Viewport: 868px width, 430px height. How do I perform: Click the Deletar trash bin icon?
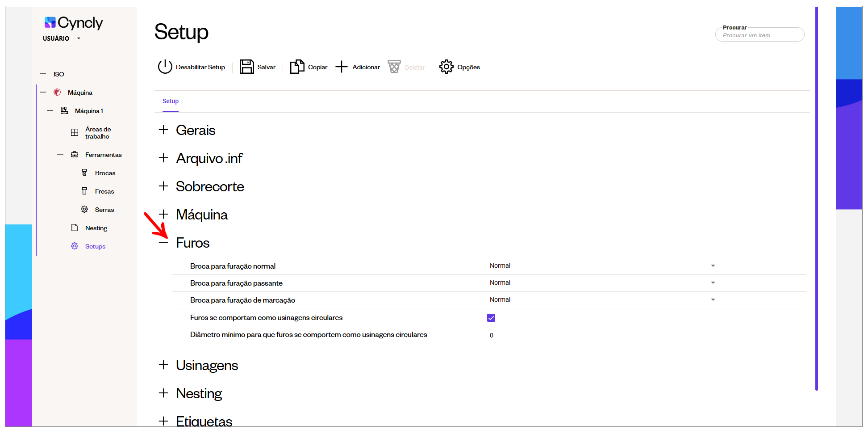coord(394,67)
